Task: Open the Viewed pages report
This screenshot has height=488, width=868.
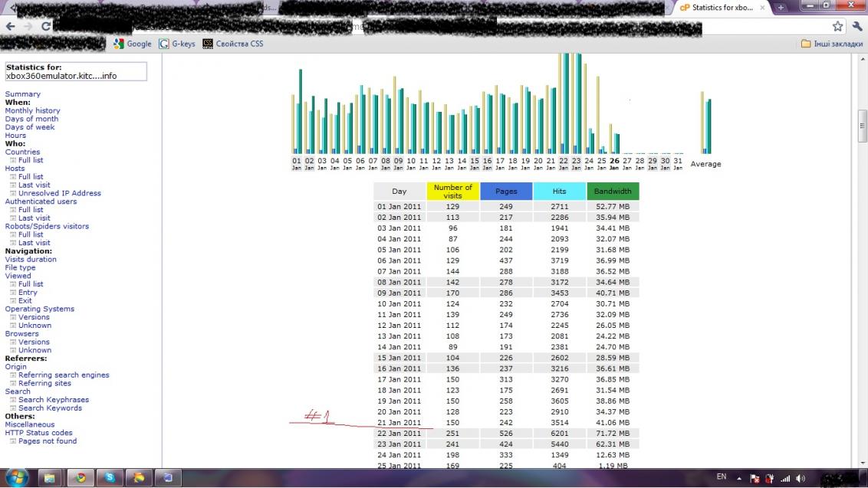Action: point(18,276)
